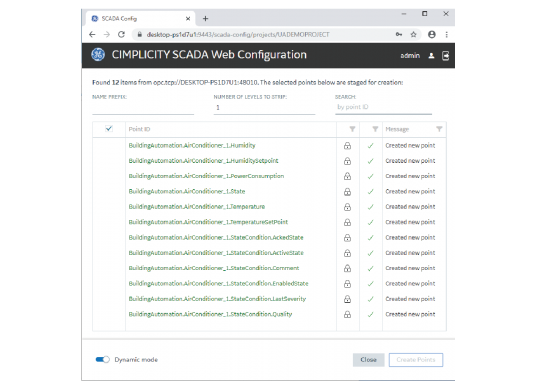Image resolution: width=536 pixels, height=390 pixels.
Task: Click the search by point ID field
Action: click(383, 107)
